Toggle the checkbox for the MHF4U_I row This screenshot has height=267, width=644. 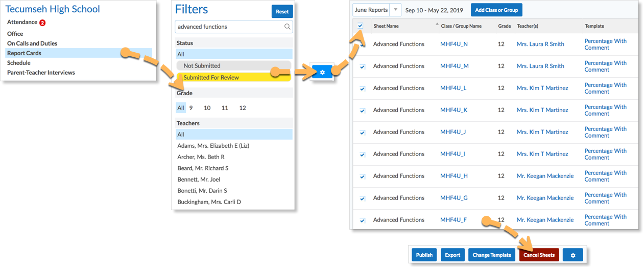363,154
